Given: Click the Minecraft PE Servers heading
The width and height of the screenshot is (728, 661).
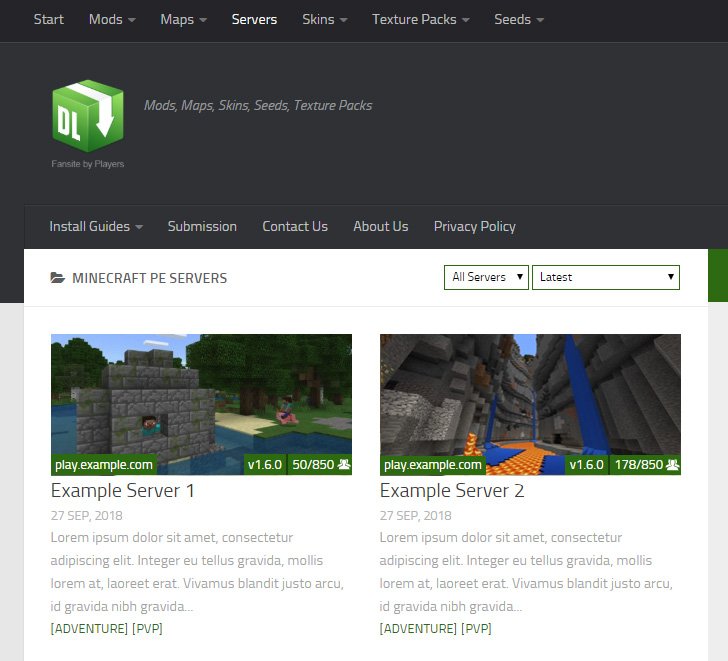Looking at the screenshot, I should (x=150, y=278).
